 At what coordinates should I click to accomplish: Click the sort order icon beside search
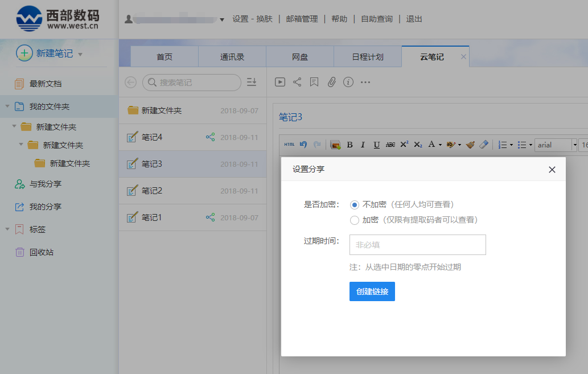(x=252, y=83)
